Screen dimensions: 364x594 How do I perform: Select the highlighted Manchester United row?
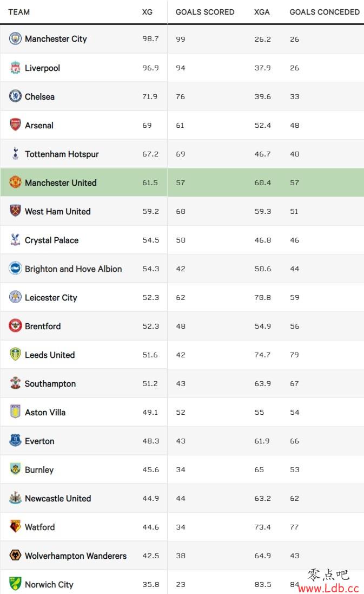[x=182, y=182]
